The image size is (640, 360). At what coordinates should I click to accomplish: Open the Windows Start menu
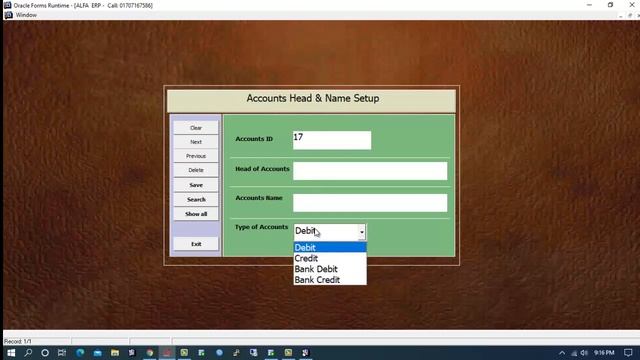click(x=11, y=353)
